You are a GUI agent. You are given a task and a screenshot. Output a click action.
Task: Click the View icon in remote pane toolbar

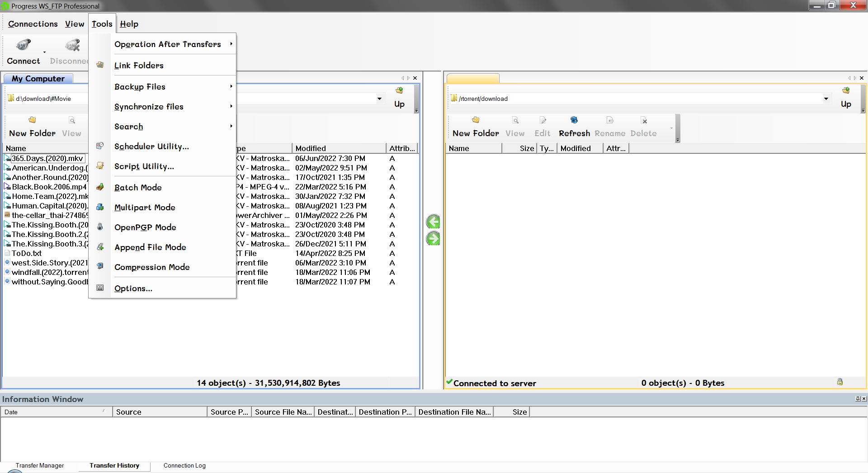click(515, 120)
